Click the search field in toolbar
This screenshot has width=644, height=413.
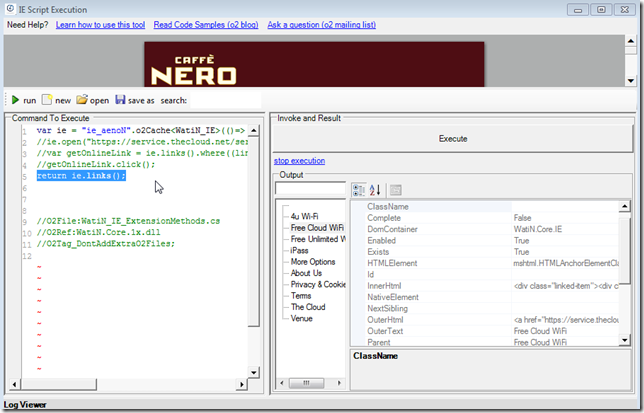[x=225, y=100]
